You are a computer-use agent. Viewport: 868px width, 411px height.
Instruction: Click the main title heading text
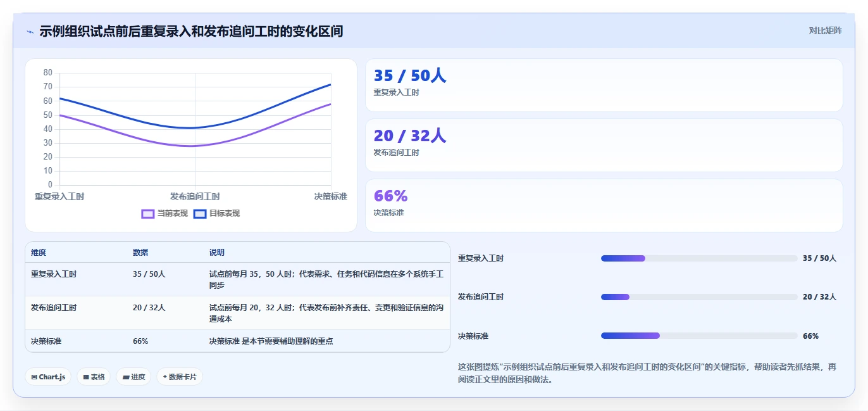pos(191,31)
